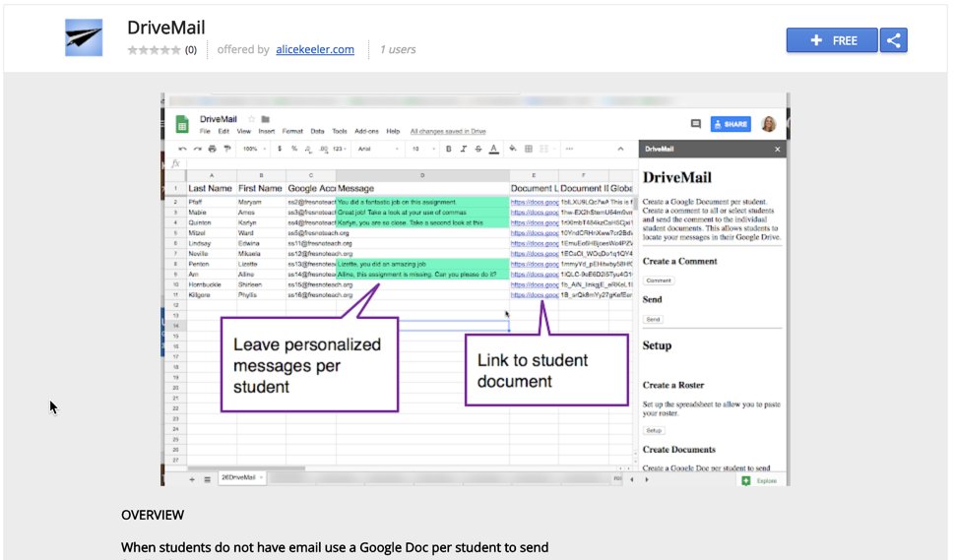Screen dimensions: 954x560
Task: Open the text color underlined A icon
Action: pyautogui.click(x=494, y=149)
